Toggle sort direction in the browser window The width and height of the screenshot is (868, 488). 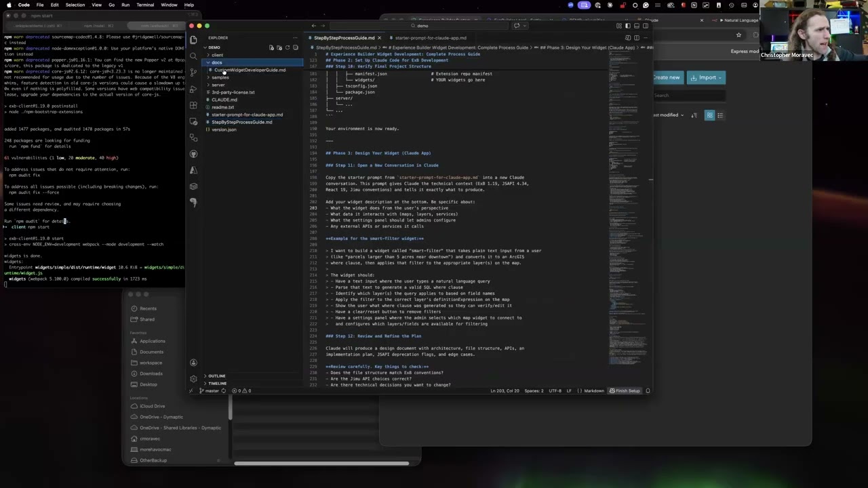694,115
